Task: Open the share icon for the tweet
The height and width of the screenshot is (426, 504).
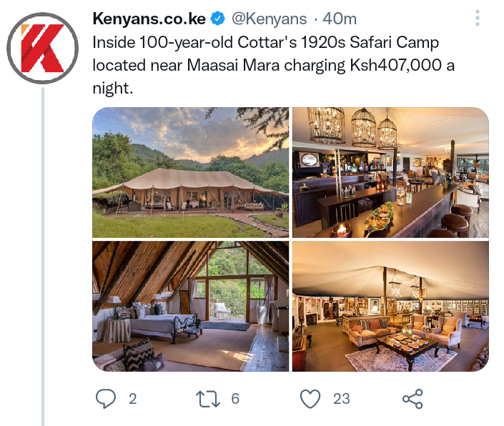Action: [x=412, y=399]
